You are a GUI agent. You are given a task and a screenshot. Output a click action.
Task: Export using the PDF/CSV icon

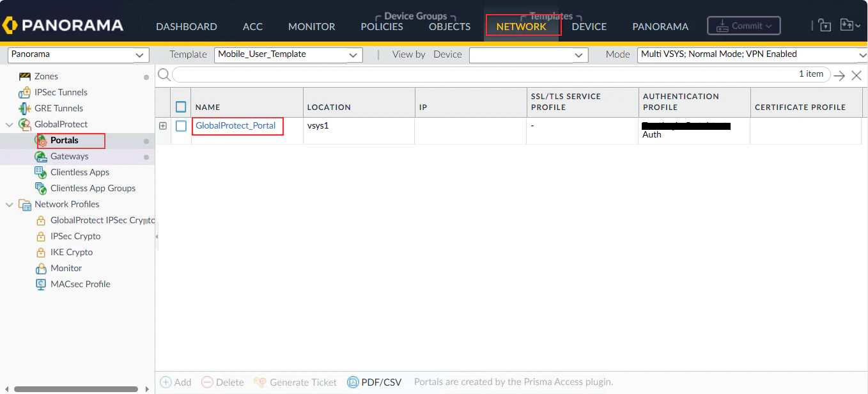pyautogui.click(x=353, y=382)
